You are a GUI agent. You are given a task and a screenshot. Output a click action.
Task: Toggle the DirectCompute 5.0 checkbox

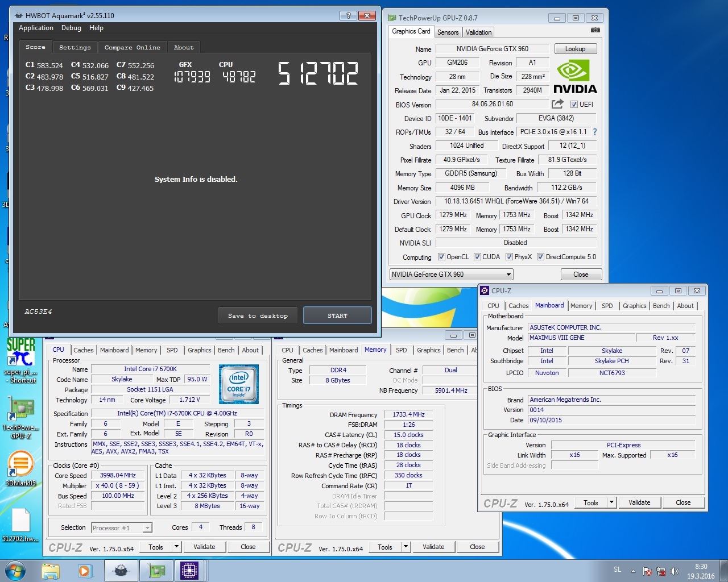540,257
